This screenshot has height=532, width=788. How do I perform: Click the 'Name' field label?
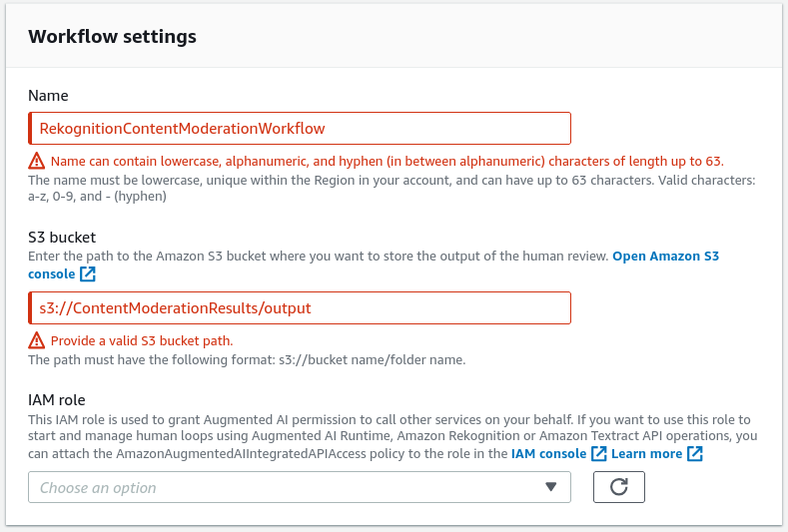point(48,96)
